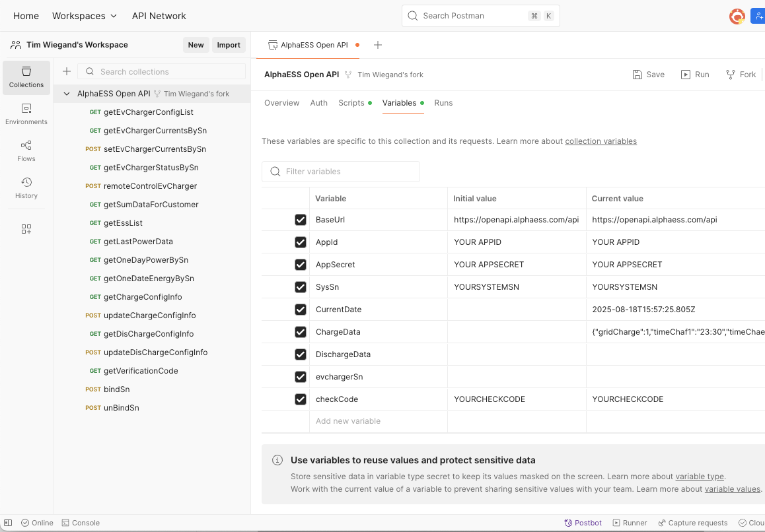Uncheck the AppSecret variable checkbox
Image resolution: width=765 pixels, height=532 pixels.
click(x=301, y=265)
